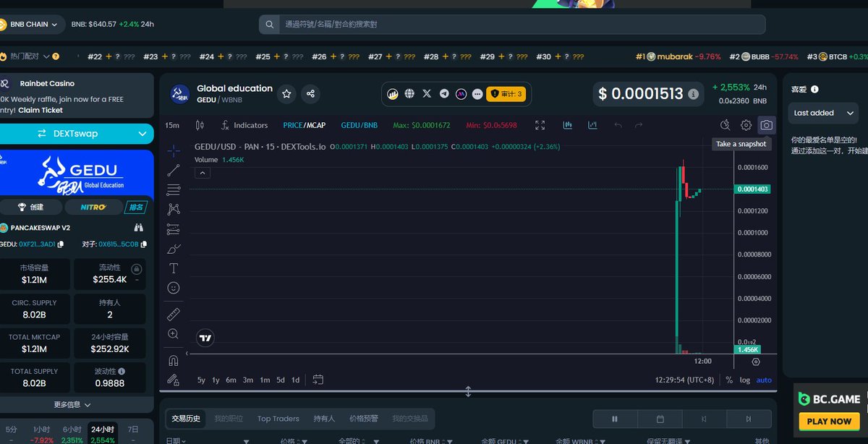
Task: Open the binoculars explorer icon beside PancakeSwap
Action: (x=139, y=227)
